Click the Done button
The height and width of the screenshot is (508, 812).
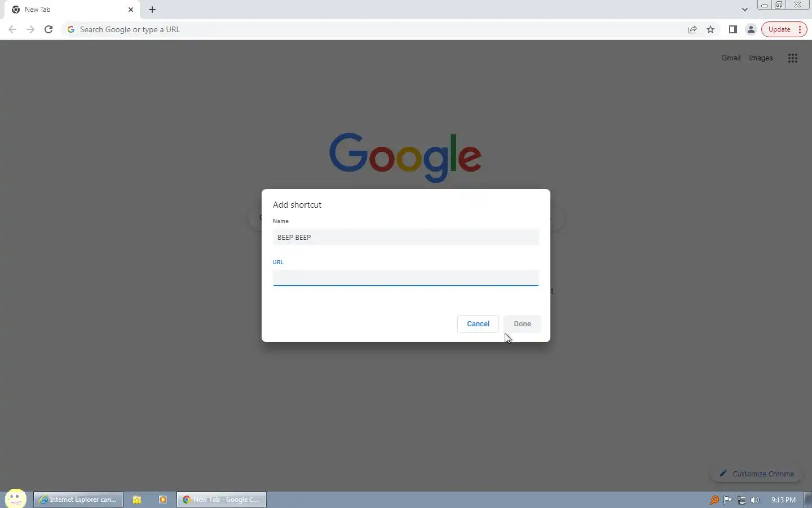point(522,324)
